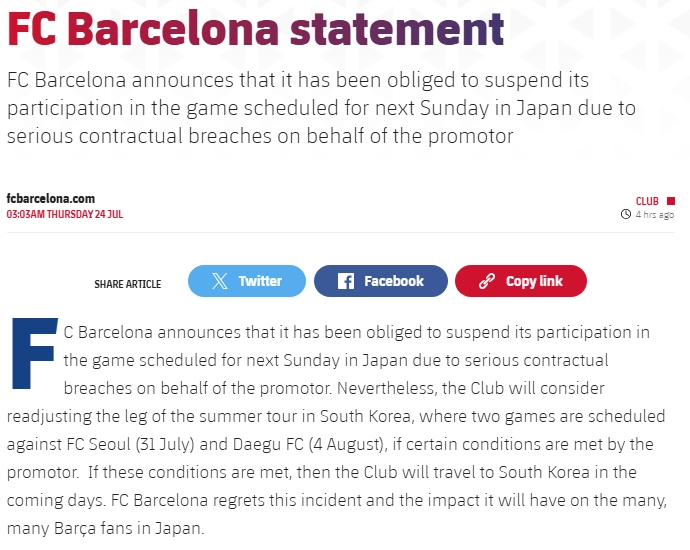Share article on Facebook button
Screen dimensions: 690x550
pyautogui.click(x=381, y=281)
